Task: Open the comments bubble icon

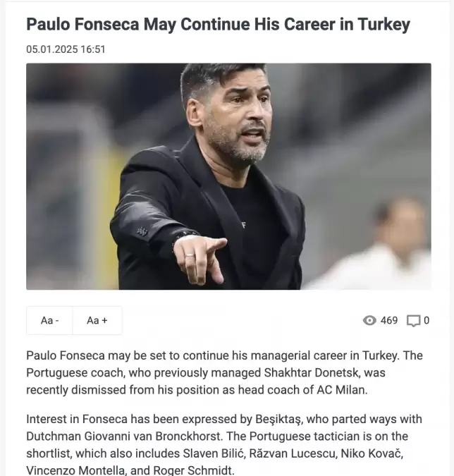Action: [414, 321]
